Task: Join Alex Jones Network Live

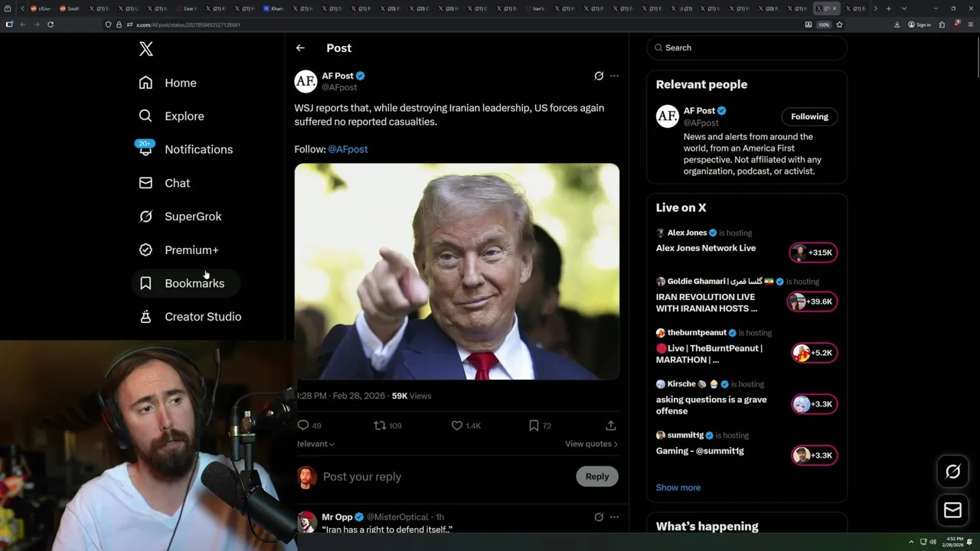Action: [x=706, y=248]
